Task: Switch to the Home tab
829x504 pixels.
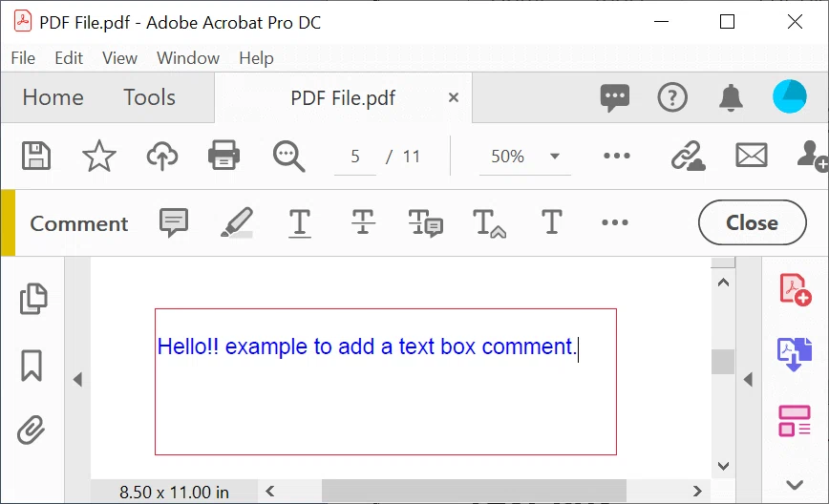Action: tap(53, 97)
